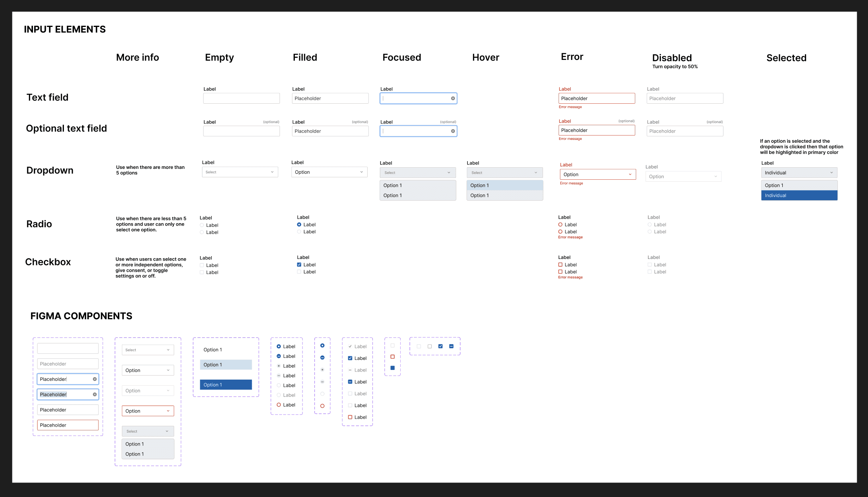
Task: Choose highlighted Individual option in Selected list
Action: point(799,195)
